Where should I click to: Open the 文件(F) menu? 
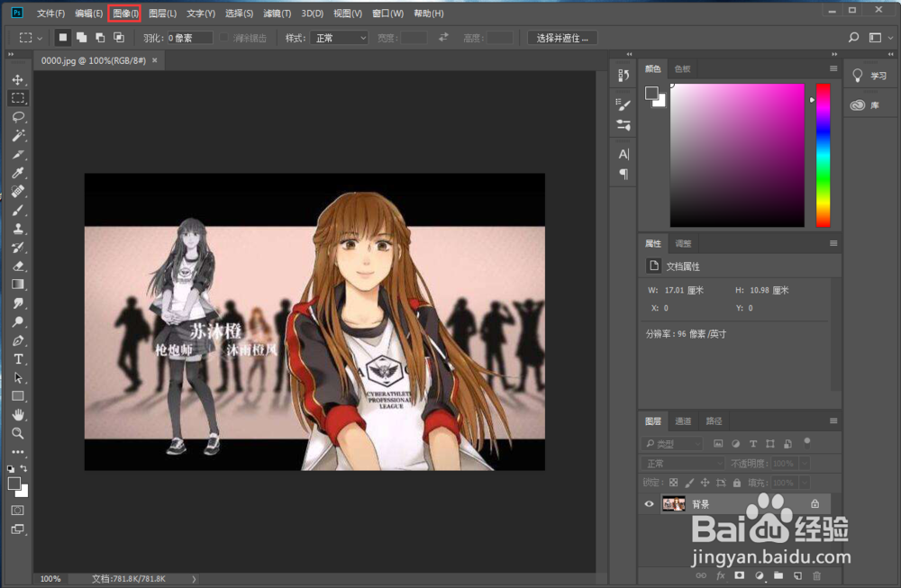coord(50,14)
